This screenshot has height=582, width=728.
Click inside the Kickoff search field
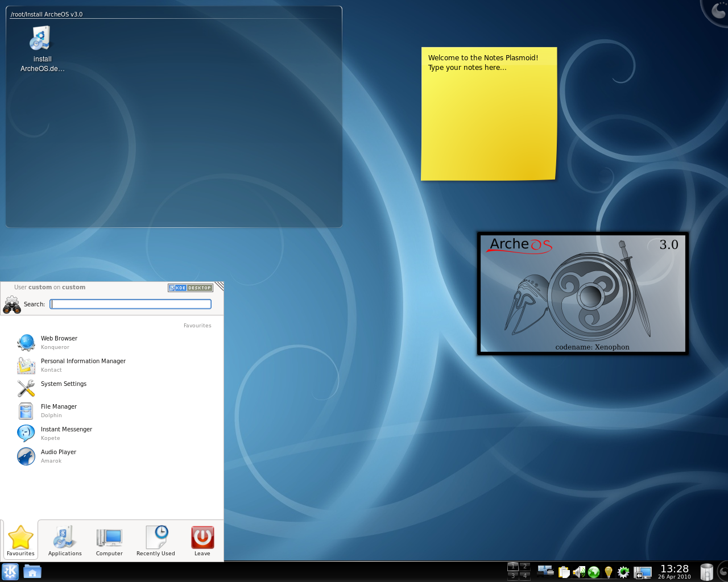click(x=130, y=304)
